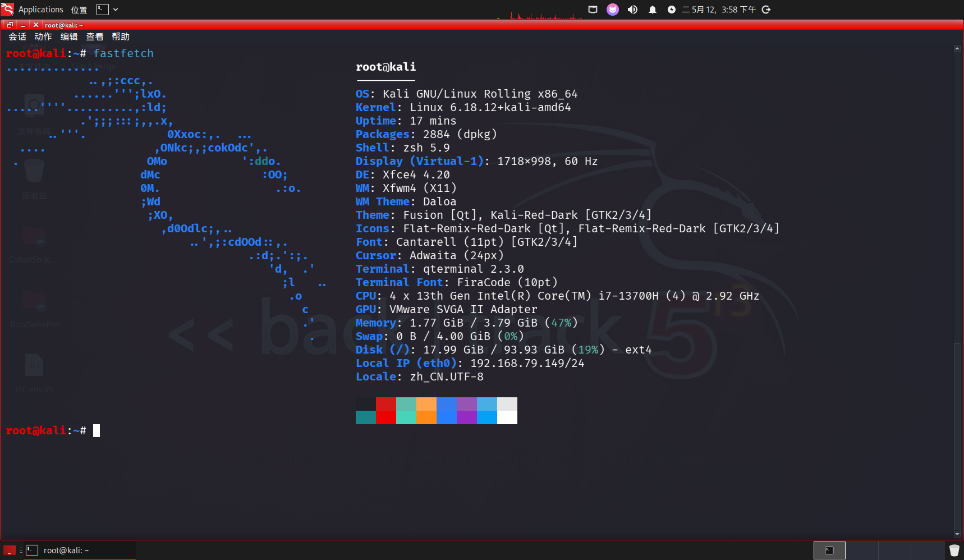Click the clock showing 3:58 下午
The height and width of the screenshot is (560, 964).
tap(719, 10)
